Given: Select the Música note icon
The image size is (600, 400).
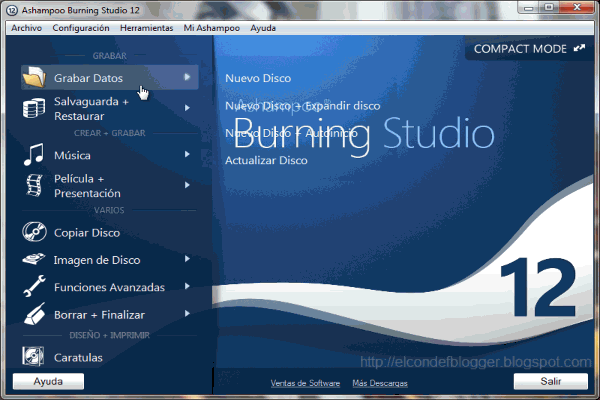Looking at the screenshot, I should [x=35, y=155].
